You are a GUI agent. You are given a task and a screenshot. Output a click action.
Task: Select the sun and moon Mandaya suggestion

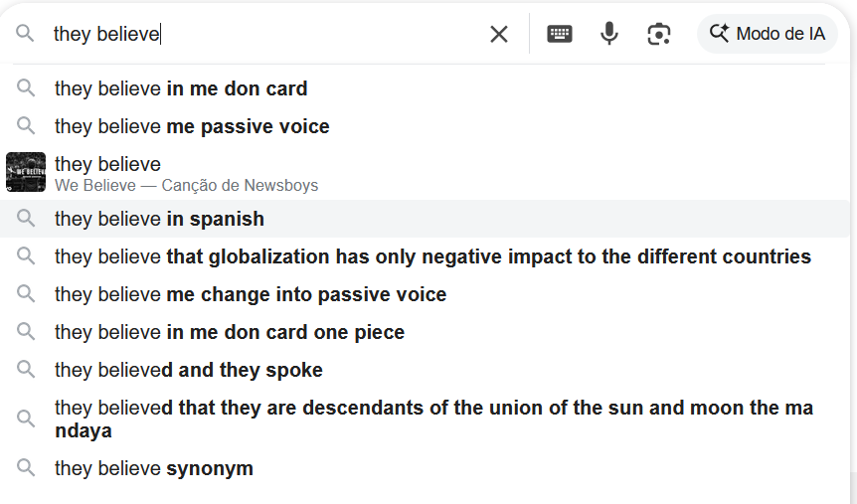(432, 419)
